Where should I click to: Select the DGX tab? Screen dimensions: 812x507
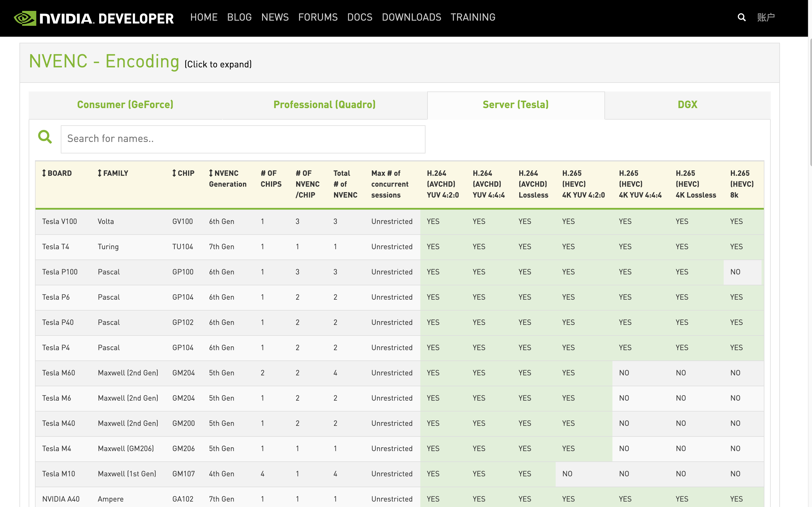(x=687, y=105)
